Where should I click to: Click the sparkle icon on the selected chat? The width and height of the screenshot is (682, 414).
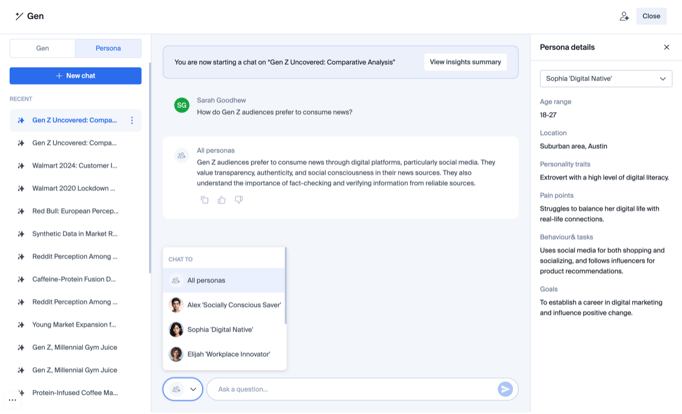tap(20, 120)
